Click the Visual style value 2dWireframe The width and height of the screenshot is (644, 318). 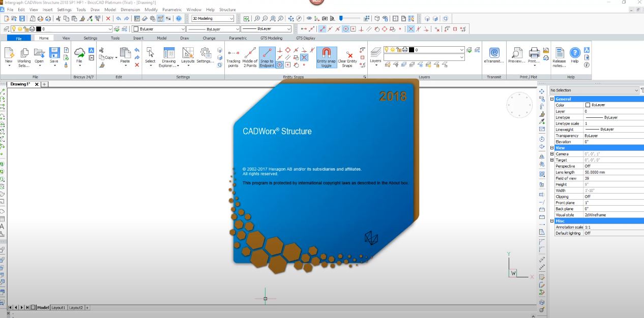[613, 215]
